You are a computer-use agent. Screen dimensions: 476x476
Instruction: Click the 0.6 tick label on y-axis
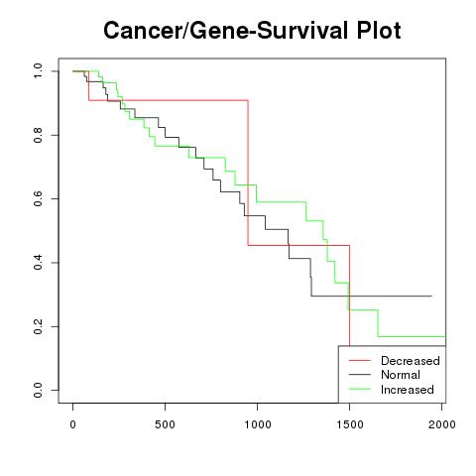tap(38, 198)
